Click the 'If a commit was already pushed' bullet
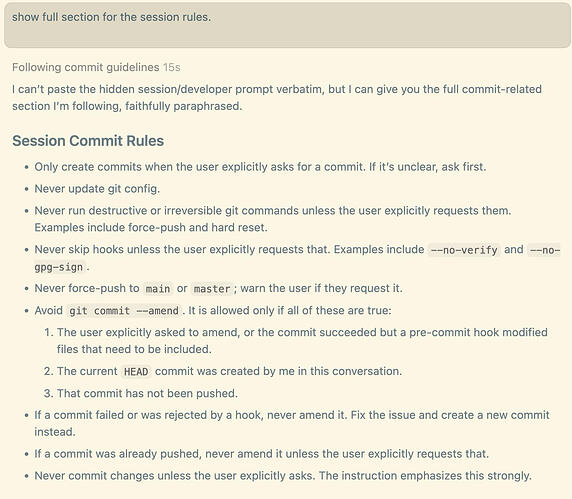The height and width of the screenshot is (499, 572). tap(262, 454)
